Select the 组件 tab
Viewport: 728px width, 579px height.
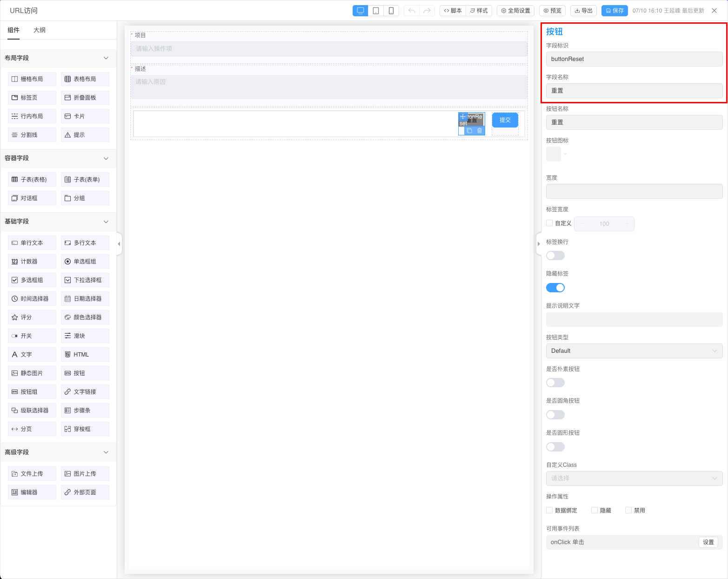[13, 30]
